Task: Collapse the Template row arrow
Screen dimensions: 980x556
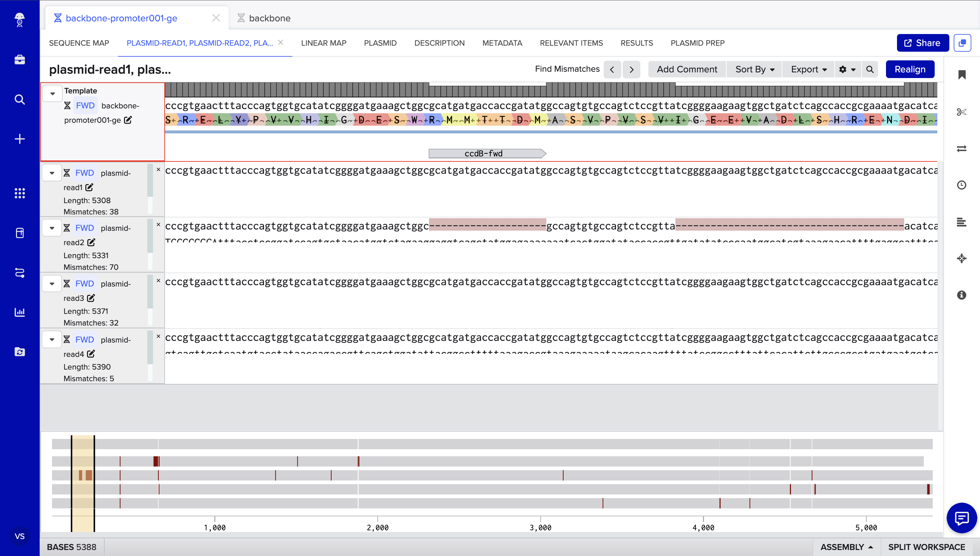Action: 53,94
